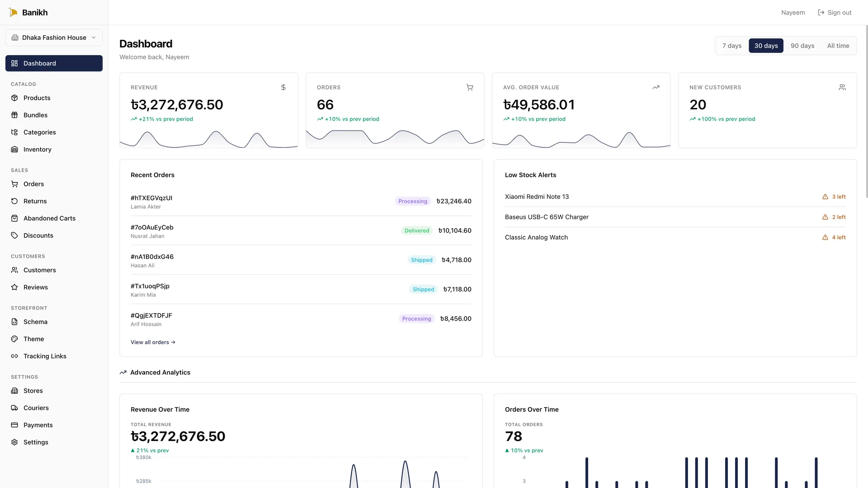Click View all orders link
868x488 pixels.
coord(153,342)
